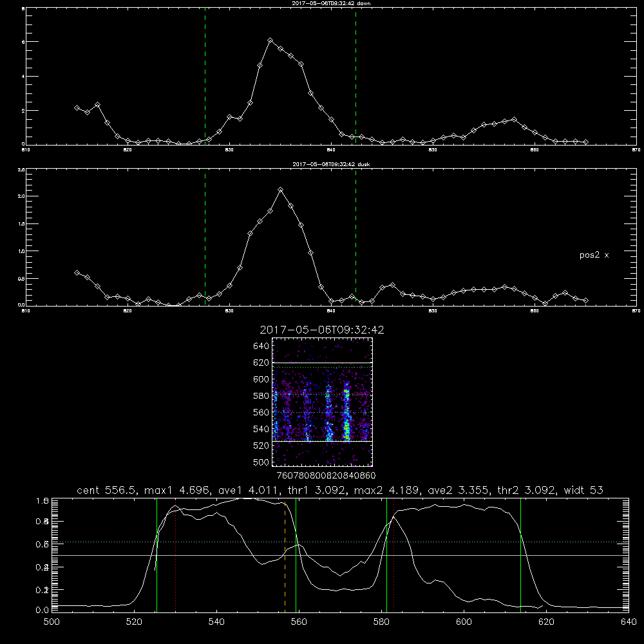
Task: Select left green dashed line in dusk plot
Action: click(205, 237)
